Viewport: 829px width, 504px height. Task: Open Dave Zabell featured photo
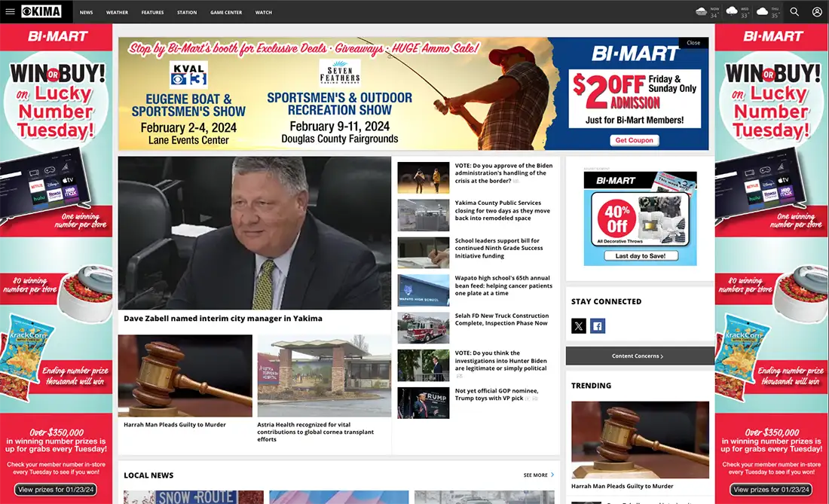coord(254,233)
